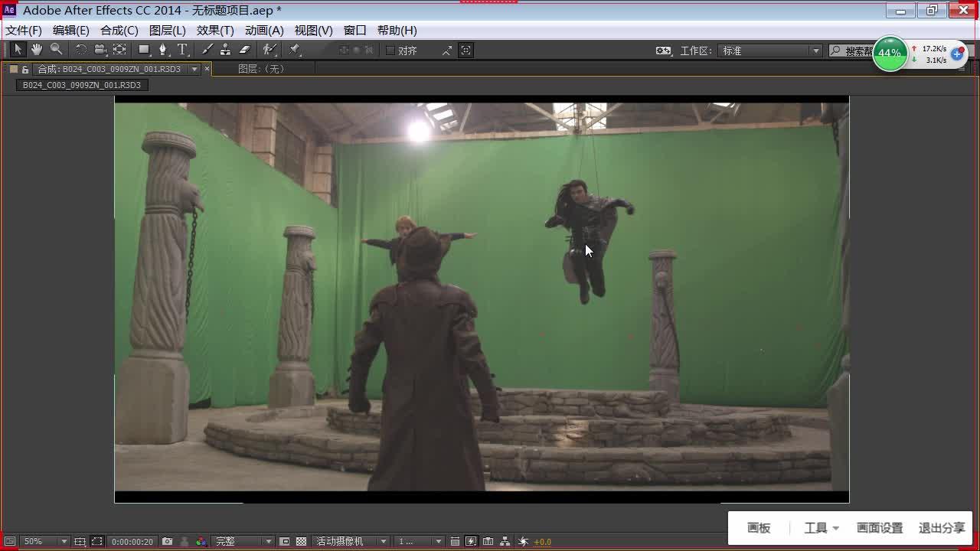
Task: Open the composition flowchart icon
Action: [x=505, y=542]
